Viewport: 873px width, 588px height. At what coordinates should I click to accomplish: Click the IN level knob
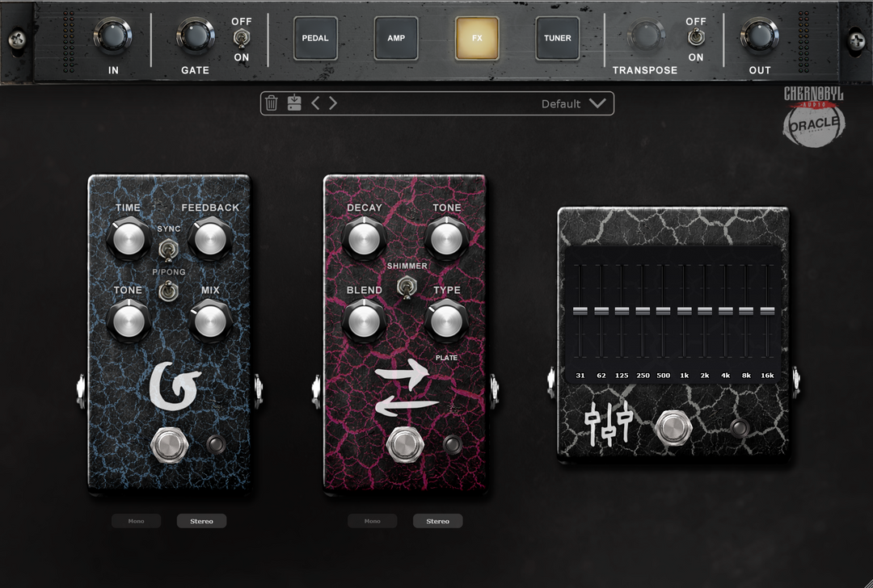(x=112, y=36)
